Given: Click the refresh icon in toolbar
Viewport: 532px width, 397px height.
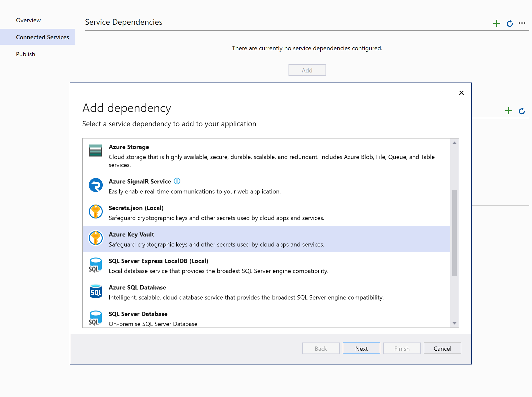Looking at the screenshot, I should click(x=509, y=23).
